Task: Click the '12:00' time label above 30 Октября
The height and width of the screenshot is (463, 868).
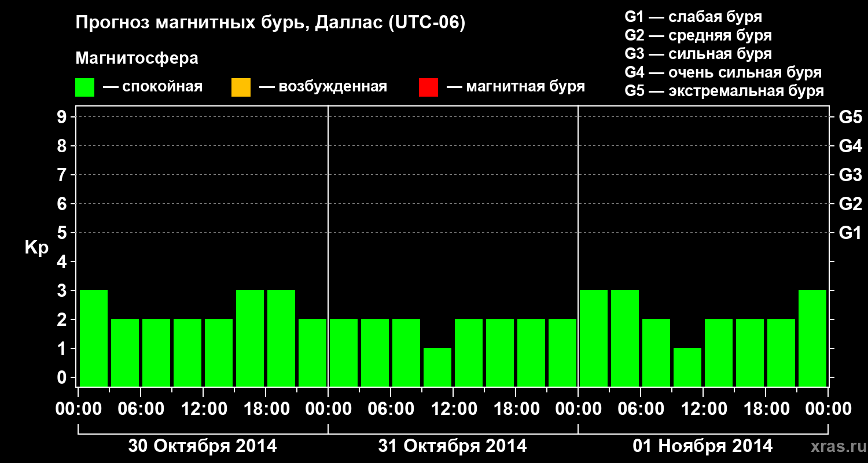Action: [x=203, y=409]
